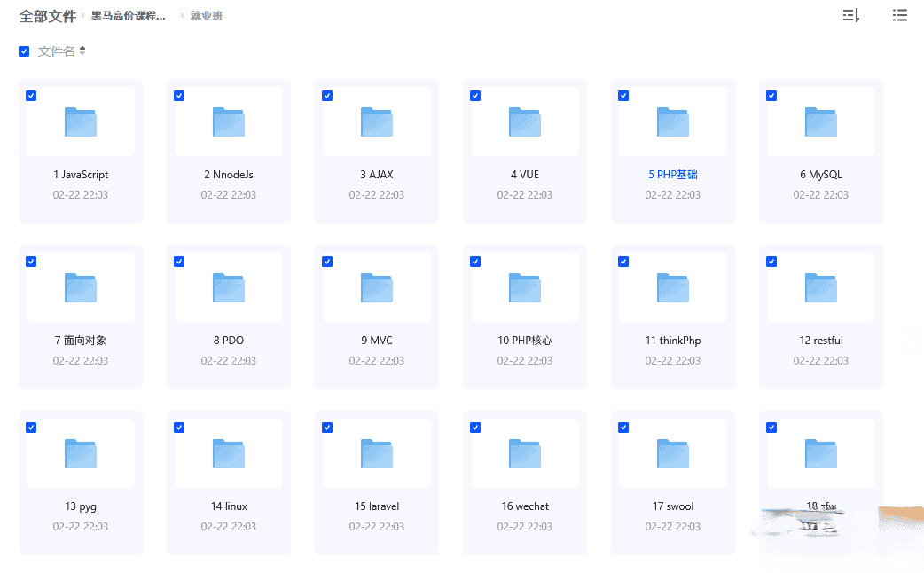Click the sort order icon
This screenshot has width=924, height=573.
[851, 15]
